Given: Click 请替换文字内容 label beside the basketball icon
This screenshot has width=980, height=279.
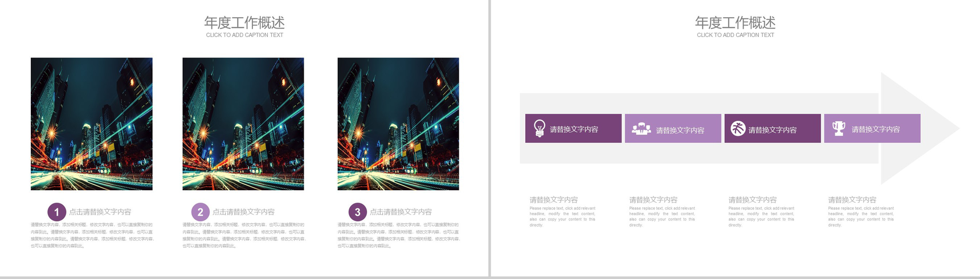Looking at the screenshot, I should point(772,130).
